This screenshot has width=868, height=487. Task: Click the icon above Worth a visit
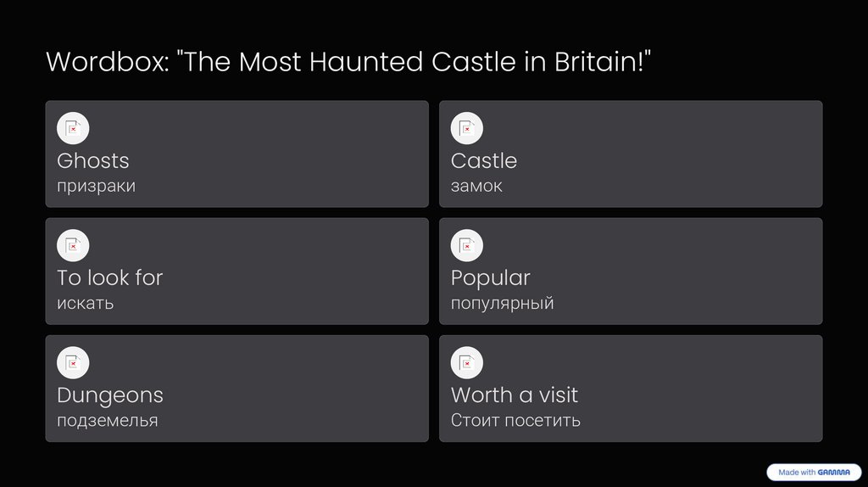click(466, 362)
